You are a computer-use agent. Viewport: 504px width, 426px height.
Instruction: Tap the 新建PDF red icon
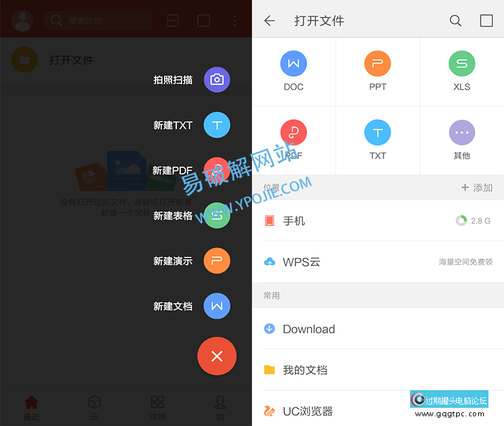pyautogui.click(x=217, y=171)
